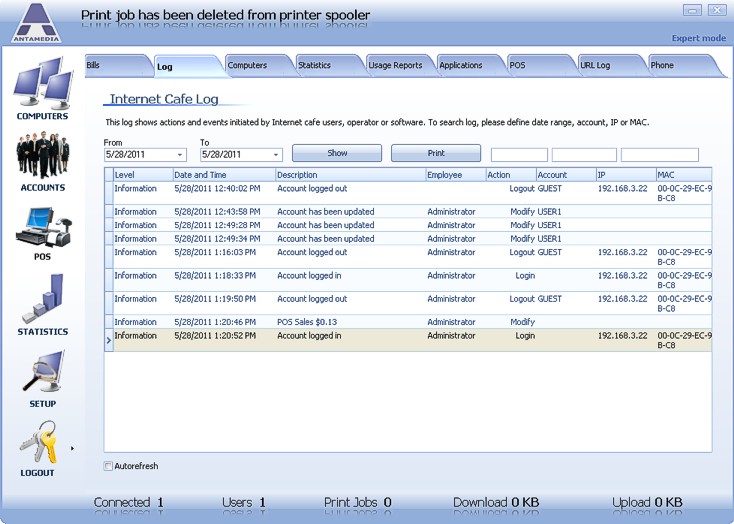Minimize the Antamedia window
734x524 pixels.
pyautogui.click(x=692, y=10)
